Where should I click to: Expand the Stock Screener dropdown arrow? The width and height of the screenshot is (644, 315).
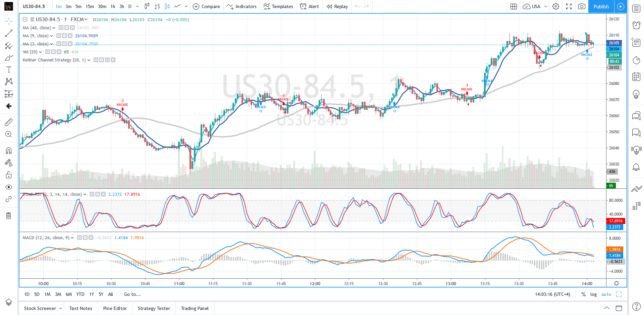pos(61,308)
